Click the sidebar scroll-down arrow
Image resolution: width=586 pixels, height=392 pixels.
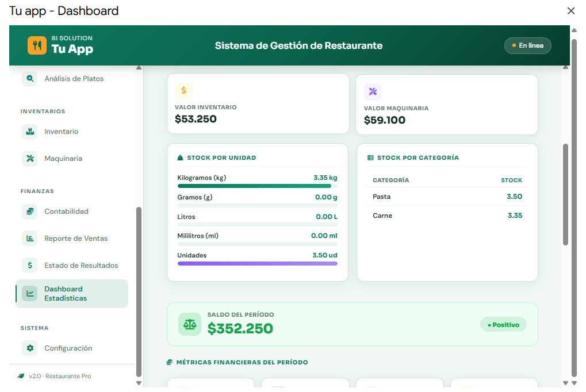click(x=139, y=383)
